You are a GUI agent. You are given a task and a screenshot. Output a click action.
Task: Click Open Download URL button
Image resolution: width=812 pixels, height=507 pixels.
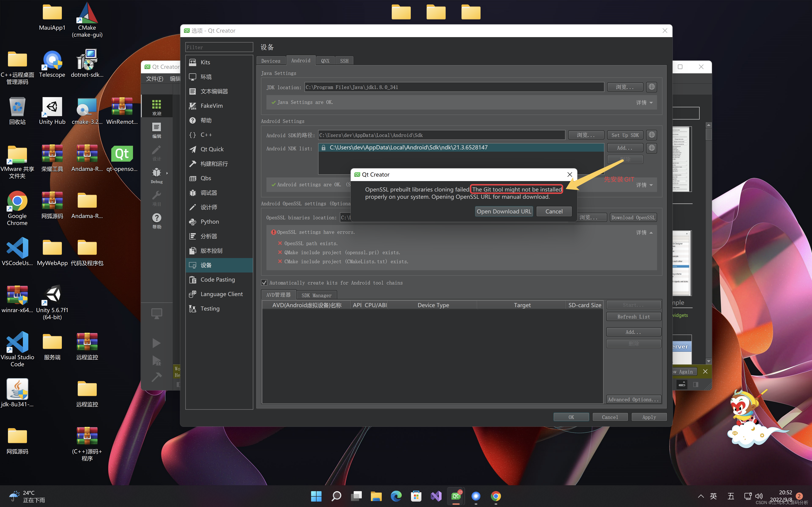pos(504,211)
